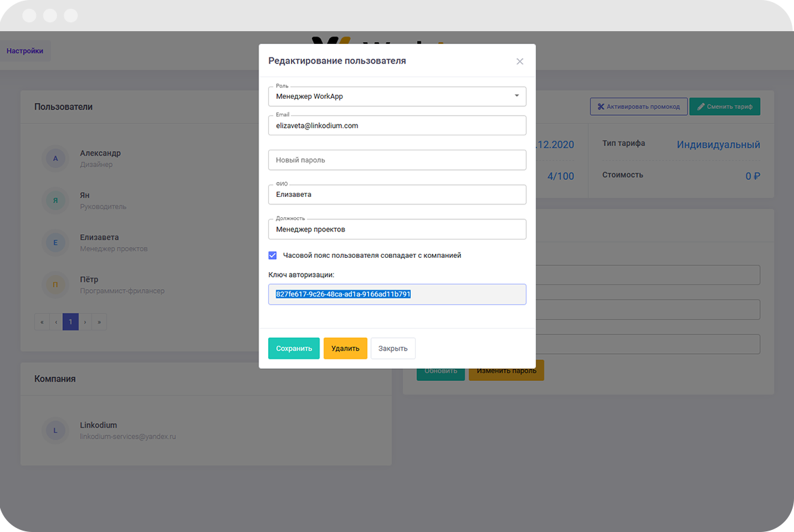Click the Должность field with Менеджер проектов
This screenshot has width=794, height=532.
click(397, 229)
